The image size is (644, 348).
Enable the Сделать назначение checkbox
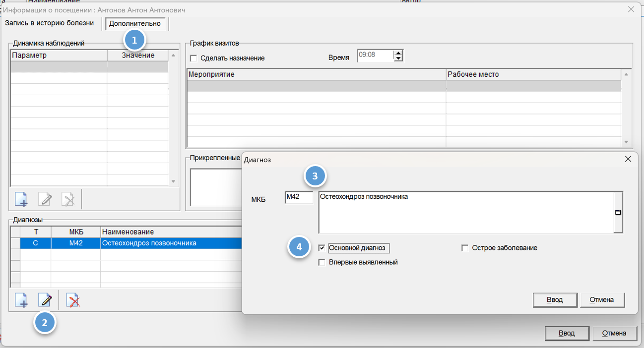tap(193, 58)
